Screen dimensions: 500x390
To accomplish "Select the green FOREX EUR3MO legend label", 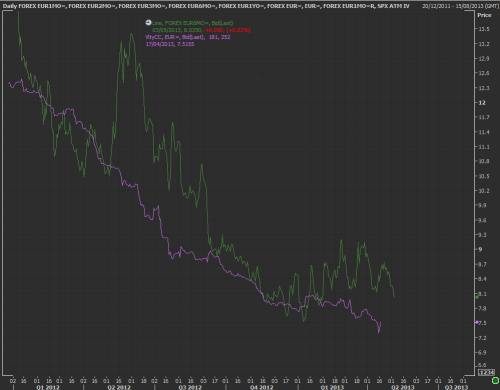I will coord(192,23).
